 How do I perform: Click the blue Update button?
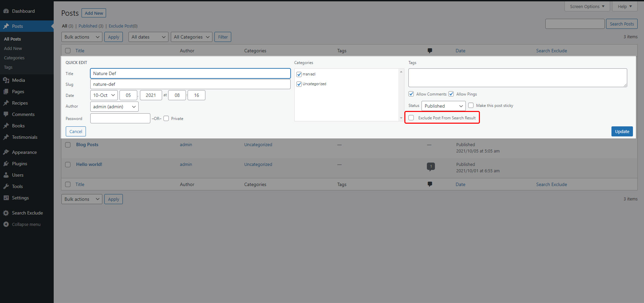click(x=622, y=131)
